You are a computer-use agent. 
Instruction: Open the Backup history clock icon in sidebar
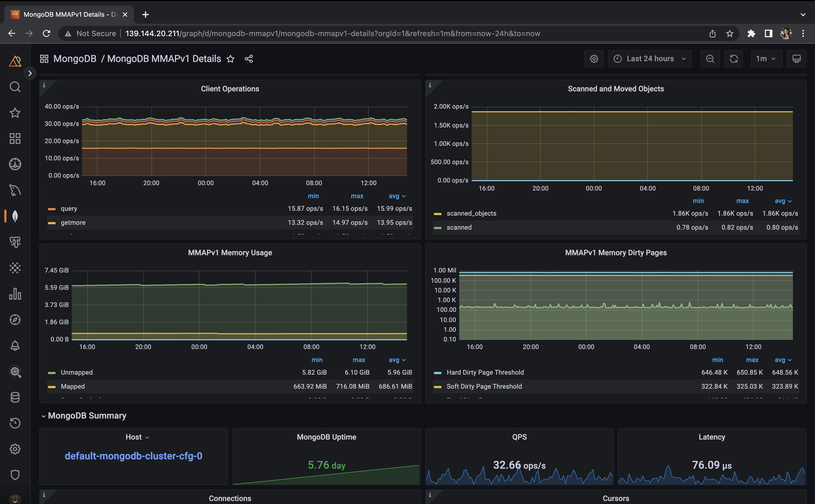pos(15,423)
